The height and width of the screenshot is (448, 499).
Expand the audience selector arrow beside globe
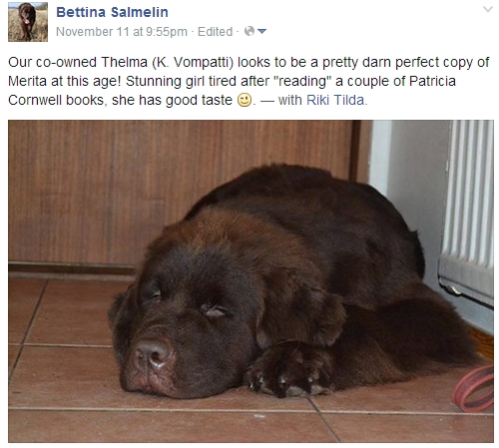262,32
